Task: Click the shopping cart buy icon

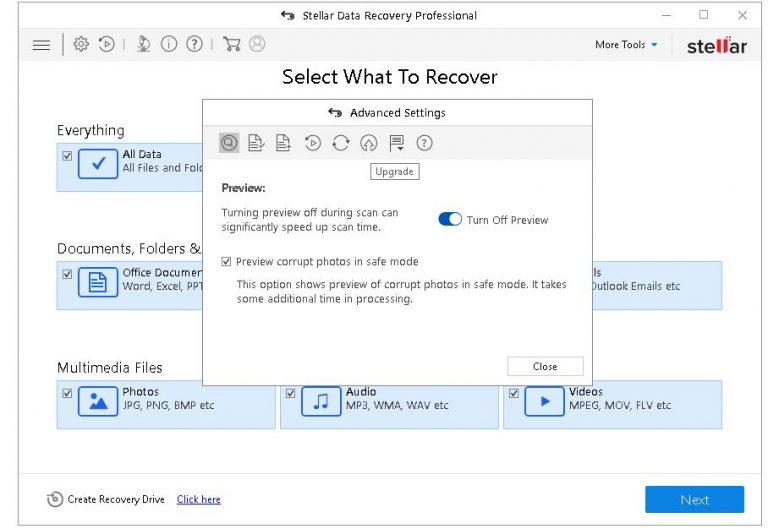Action: [x=231, y=44]
